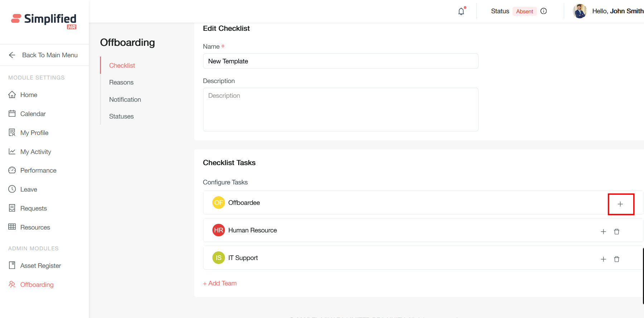Add a task to IT Support team
This screenshot has height=318, width=644.
coord(603,259)
